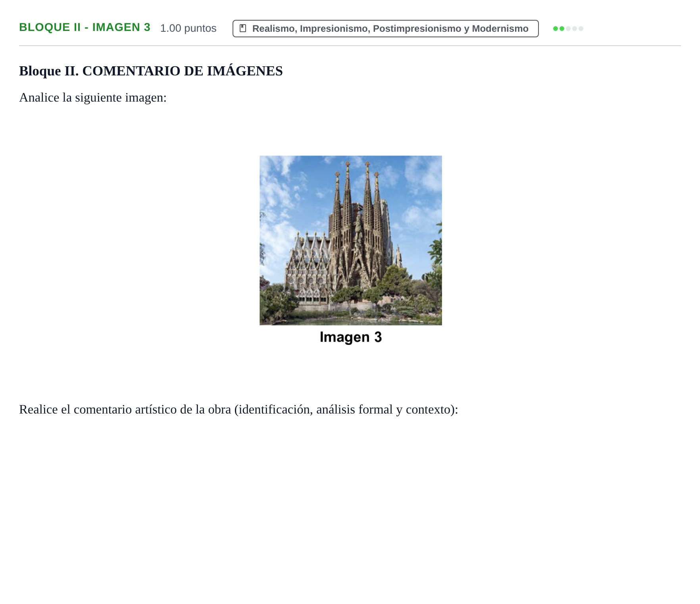
Task: Open the Sagrada Familia image thumbnail
Action: pyautogui.click(x=350, y=240)
